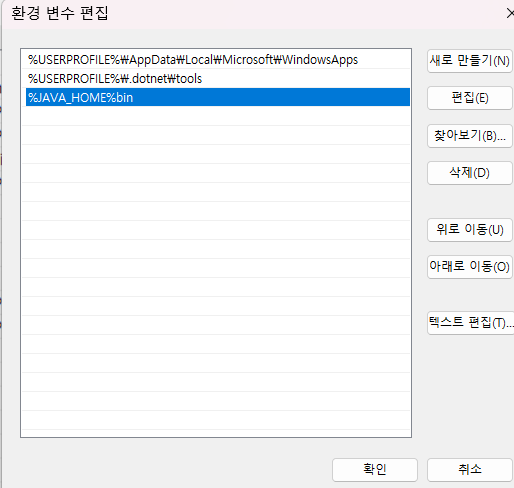The image size is (514, 488).
Task: Move entry up with 위로 이동(U)
Action: click(x=469, y=230)
